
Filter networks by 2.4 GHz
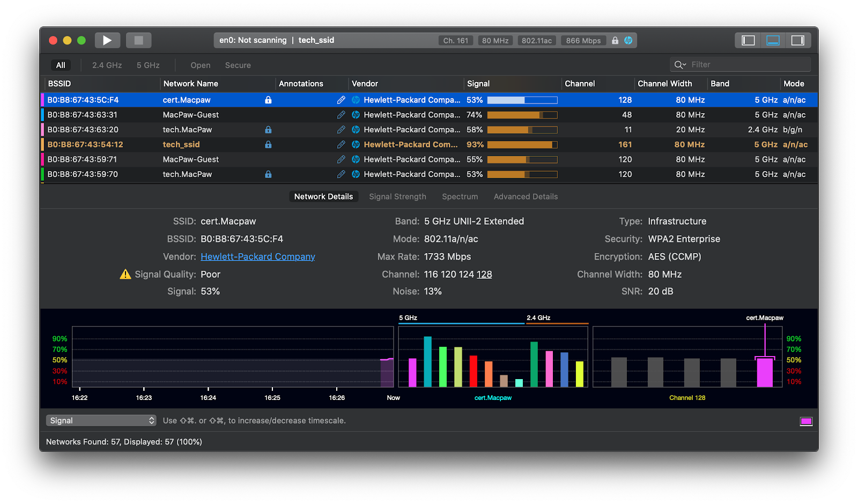point(107,65)
